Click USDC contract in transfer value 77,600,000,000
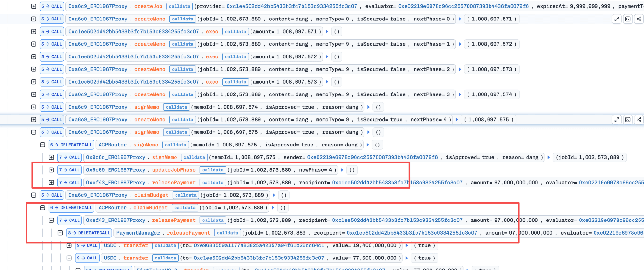Screen dimensions: 644x270 (x=110, y=258)
